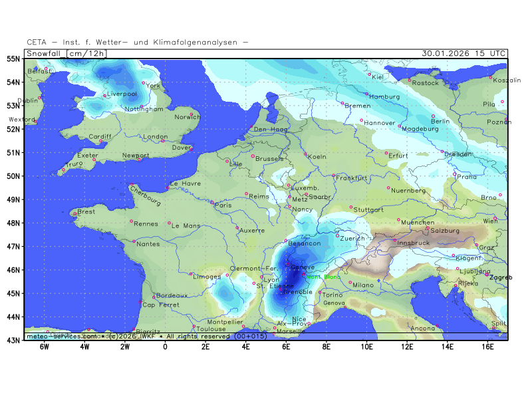The image size is (532, 399).
Task: Click the Bordeaux city marker
Action: pos(154,297)
